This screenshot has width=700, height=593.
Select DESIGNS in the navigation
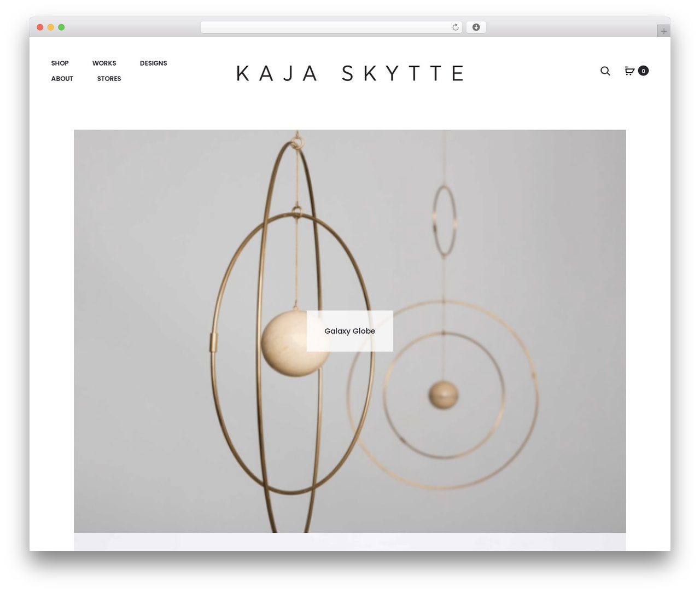(153, 63)
